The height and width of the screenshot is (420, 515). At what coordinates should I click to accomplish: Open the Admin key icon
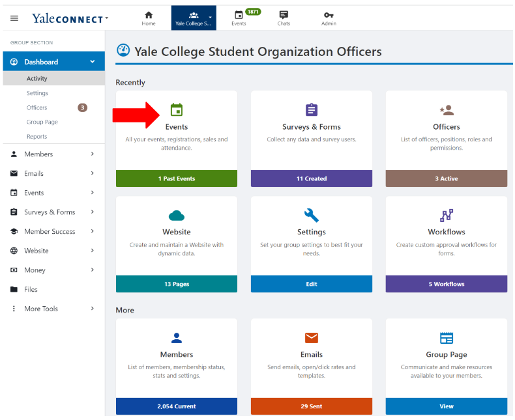point(329,15)
